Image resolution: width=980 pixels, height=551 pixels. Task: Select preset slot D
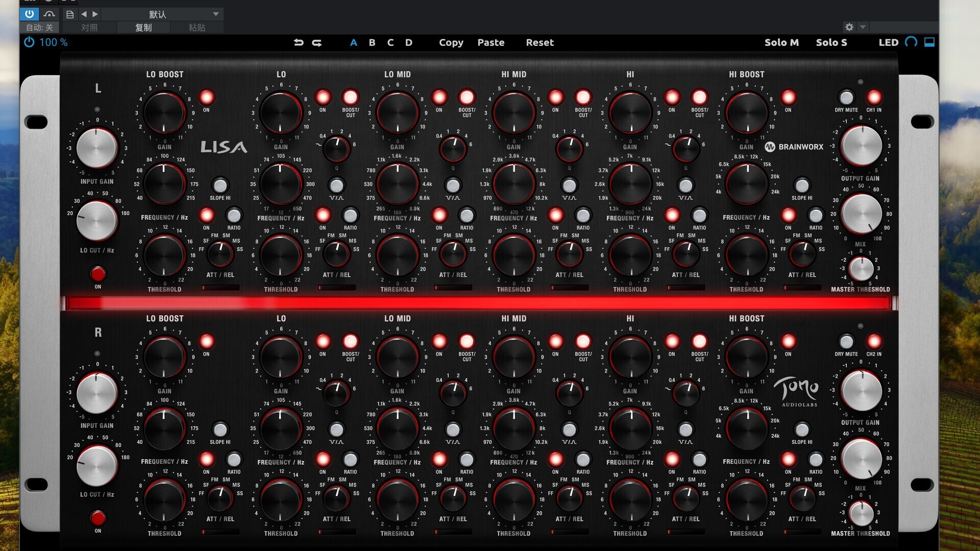(409, 42)
